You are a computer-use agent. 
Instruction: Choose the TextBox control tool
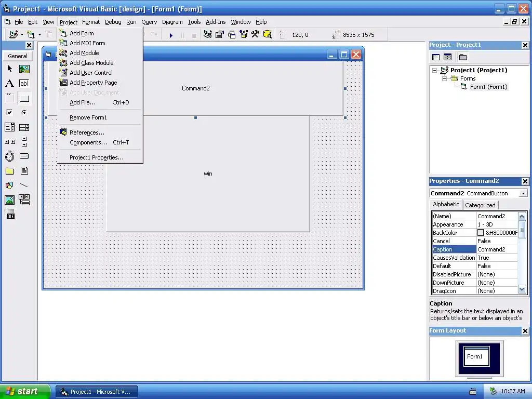click(x=24, y=84)
